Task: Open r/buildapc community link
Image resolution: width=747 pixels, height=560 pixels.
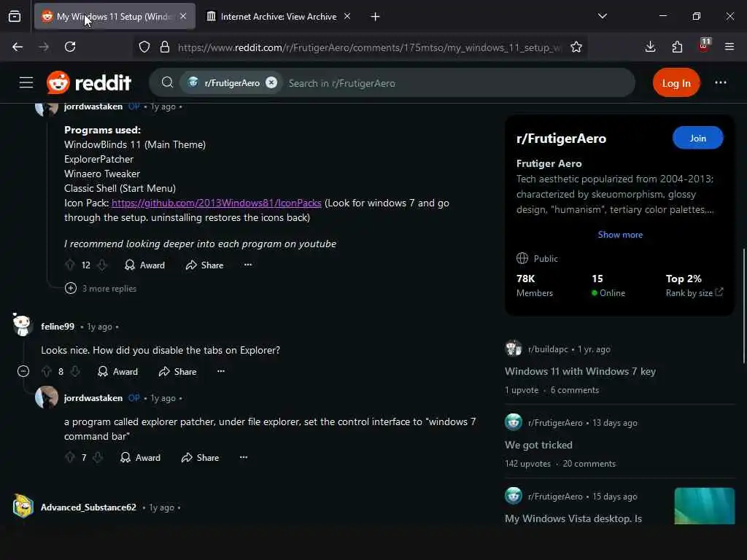Action: coord(548,349)
